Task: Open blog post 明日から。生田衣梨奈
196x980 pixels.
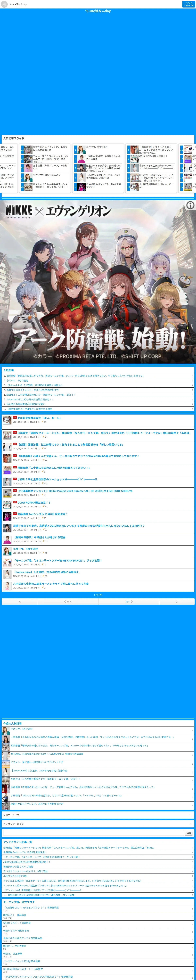Action: coord(98,947)
